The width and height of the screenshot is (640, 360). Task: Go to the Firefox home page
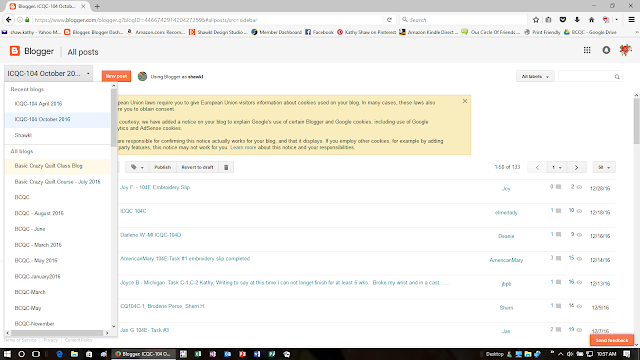point(591,20)
